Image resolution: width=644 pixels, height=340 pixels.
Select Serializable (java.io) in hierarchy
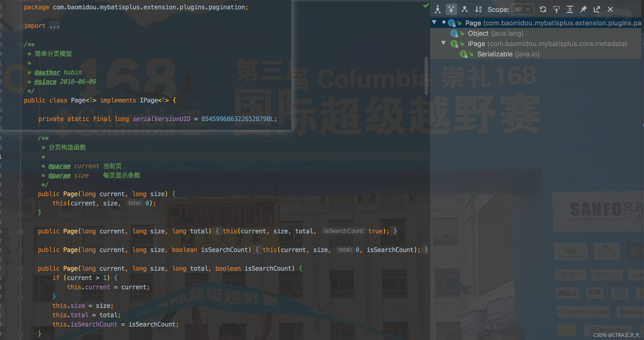[495, 54]
